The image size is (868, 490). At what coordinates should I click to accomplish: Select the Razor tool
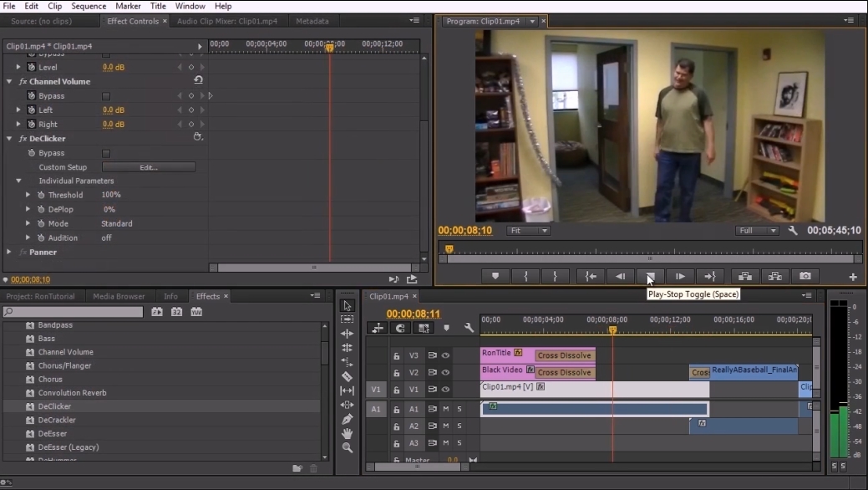click(x=347, y=376)
